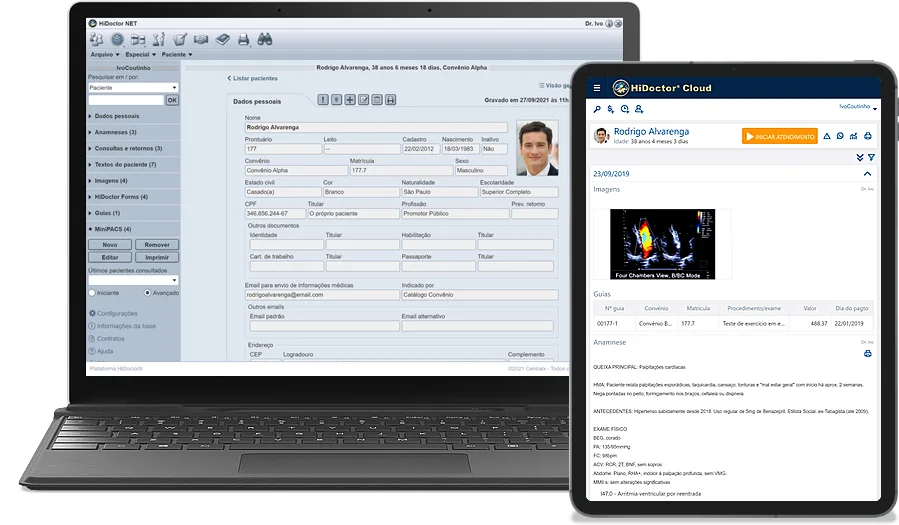Click the Remover button
Image resolution: width=899 pixels, height=525 pixels.
[157, 245]
